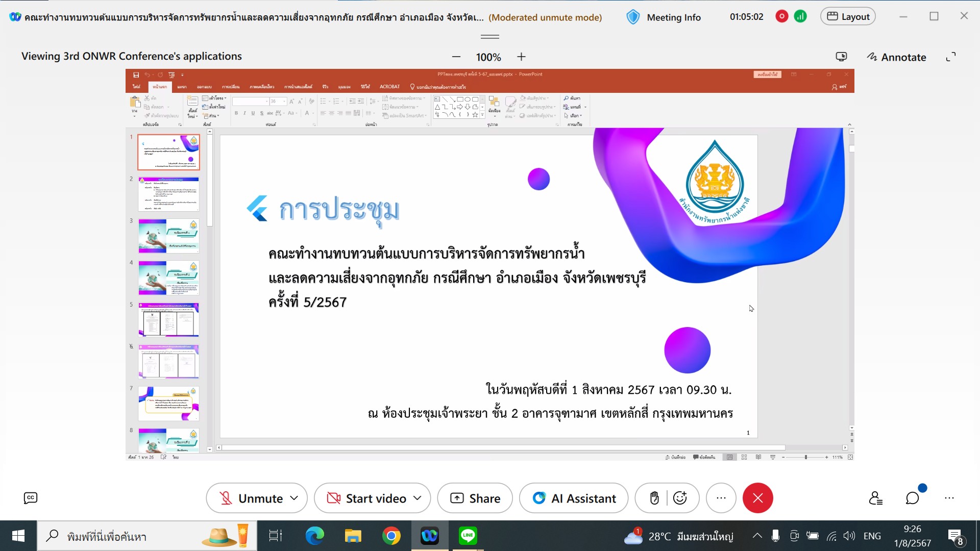Toggle strikethrough in PowerPoint ribbon
This screenshot has height=551, width=980.
[x=270, y=113]
